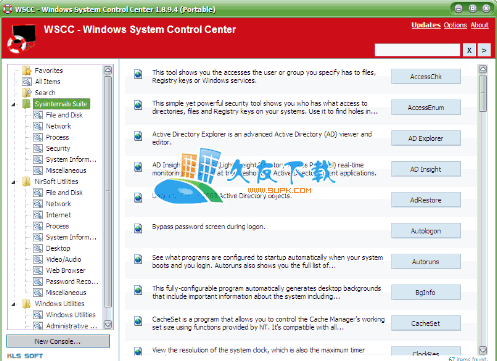This screenshot has height=361, width=497.
Task: Click the NirSoft Utilities folder icon
Action: (27, 181)
